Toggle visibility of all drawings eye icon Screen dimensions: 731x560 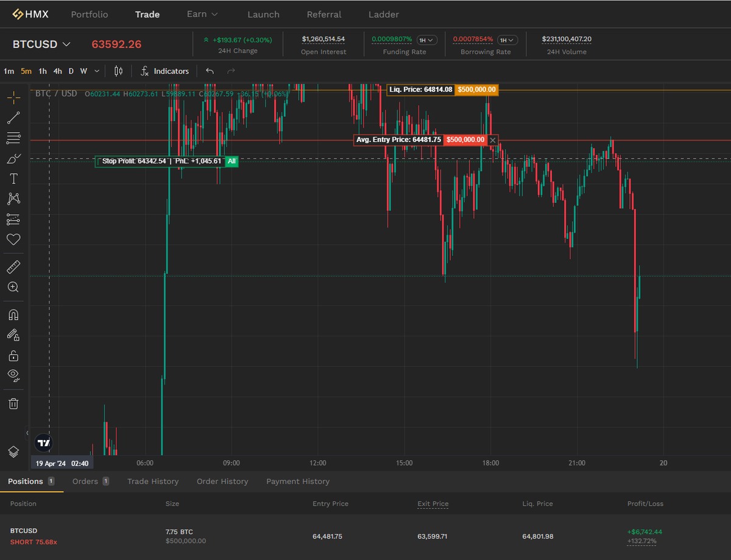13,375
